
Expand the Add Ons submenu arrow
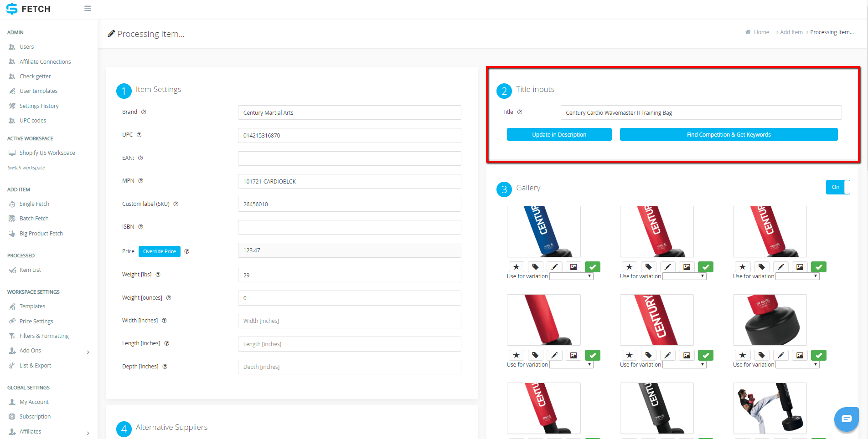tap(88, 352)
